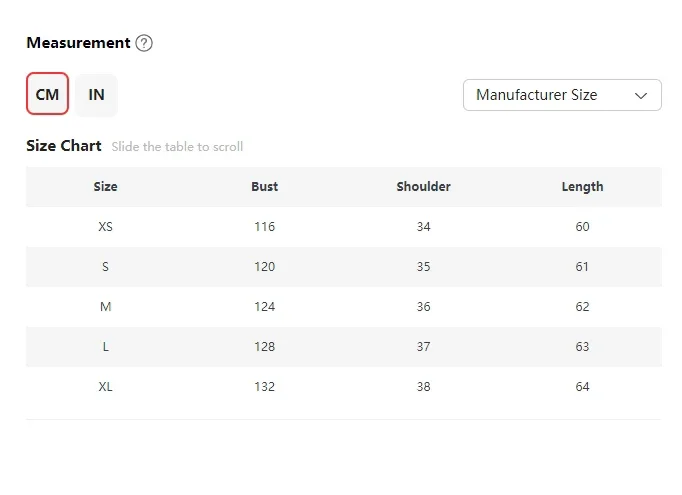Viewport: 682px width, 495px height.
Task: Switch units to IN
Action: click(x=96, y=95)
